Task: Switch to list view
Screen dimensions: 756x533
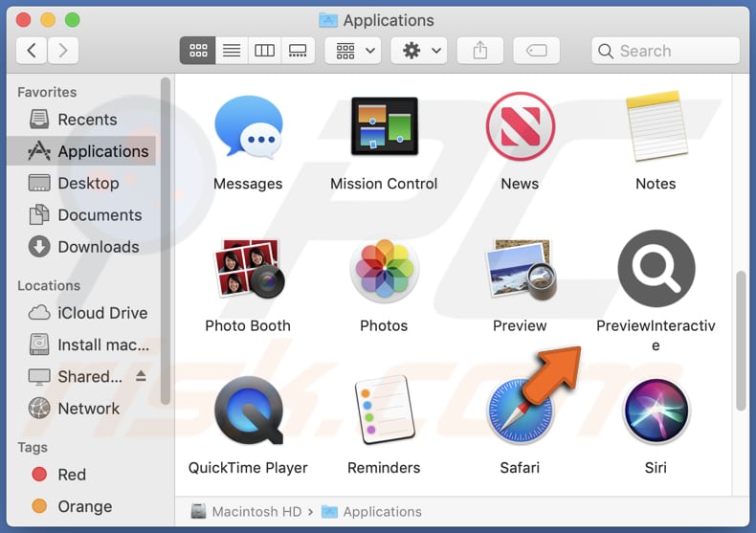Action: click(x=232, y=50)
